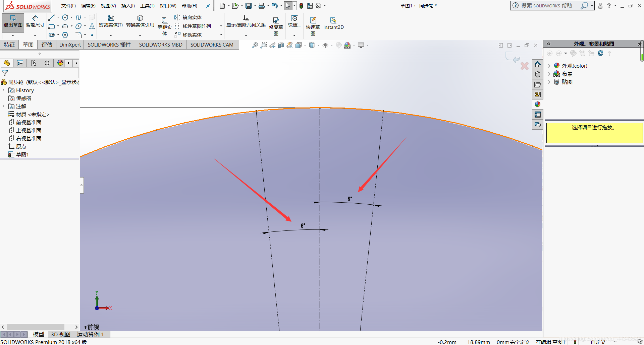
Task: Open the 工具(T) menu
Action: (x=147, y=6)
